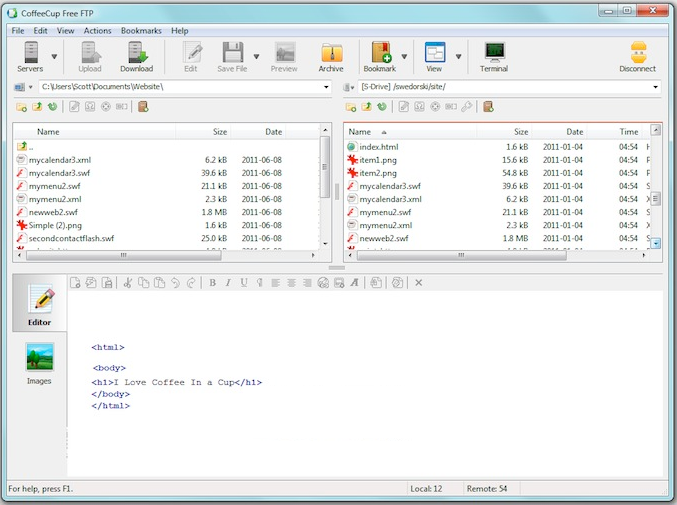
Task: Open the Servers manager
Action: pos(31,56)
